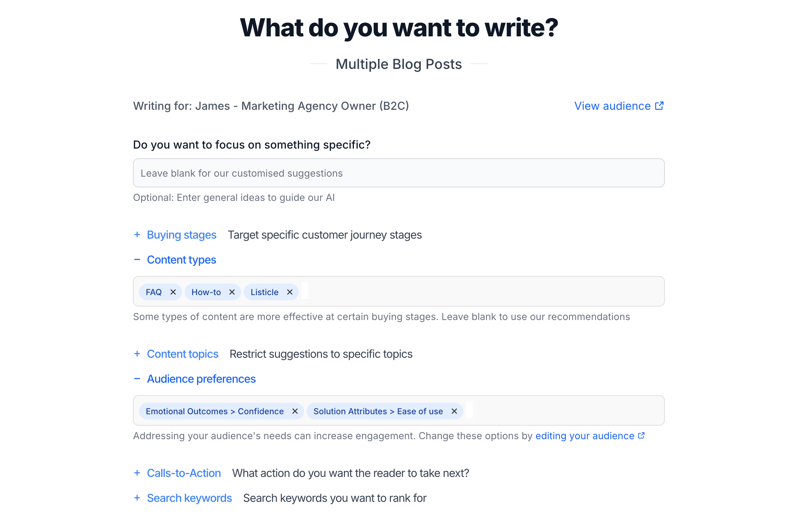Click the editing your audience link
The height and width of the screenshot is (532, 802).
(585, 435)
